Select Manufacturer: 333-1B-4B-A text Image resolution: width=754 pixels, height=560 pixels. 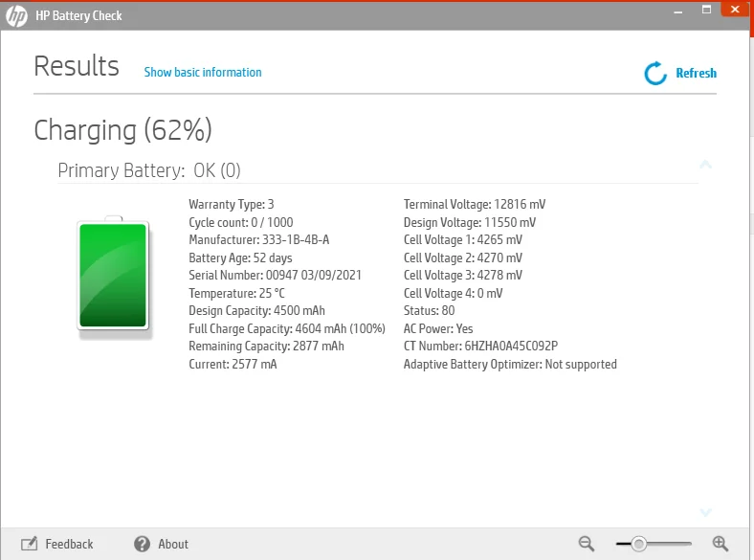point(258,239)
